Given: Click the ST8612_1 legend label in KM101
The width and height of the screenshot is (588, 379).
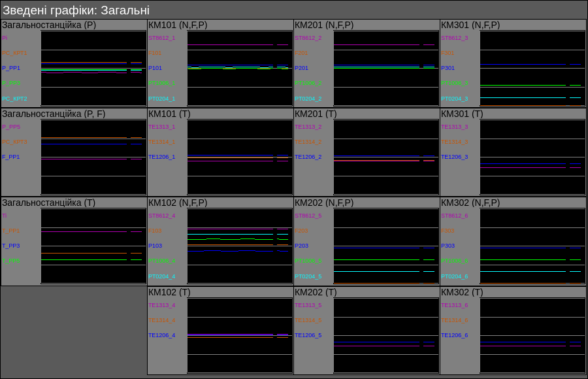Looking at the screenshot, I should click(x=161, y=38).
